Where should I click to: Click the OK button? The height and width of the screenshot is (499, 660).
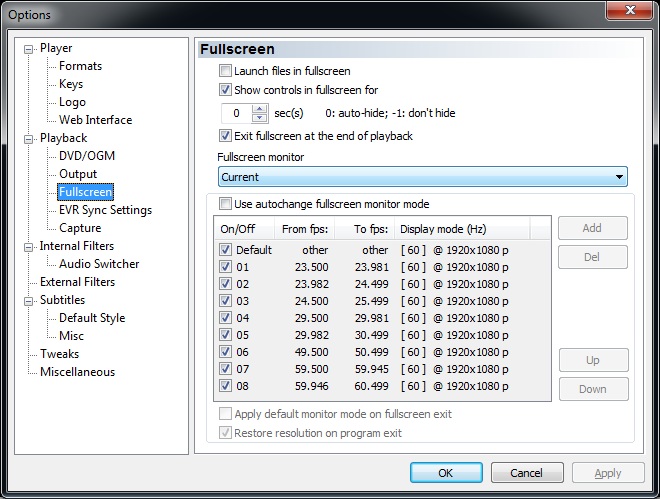tap(446, 473)
